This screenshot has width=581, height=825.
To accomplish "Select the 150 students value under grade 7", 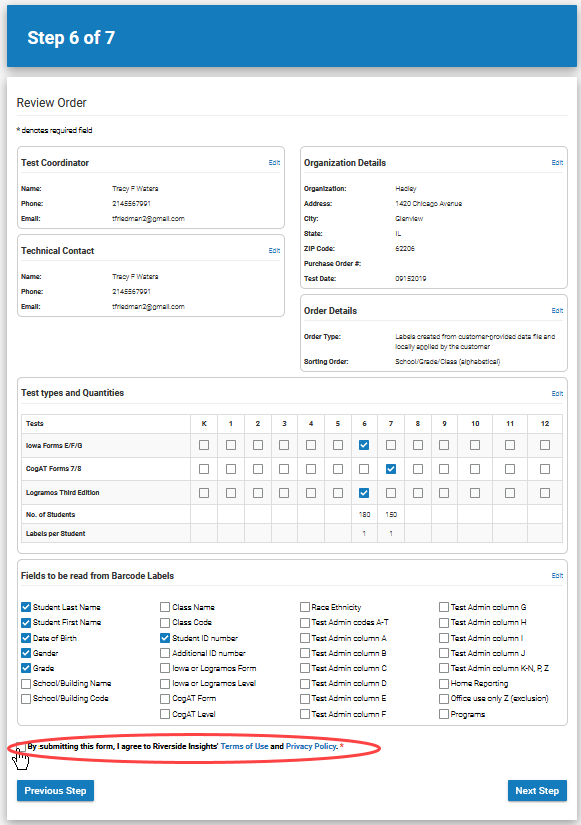I will pyautogui.click(x=391, y=515).
